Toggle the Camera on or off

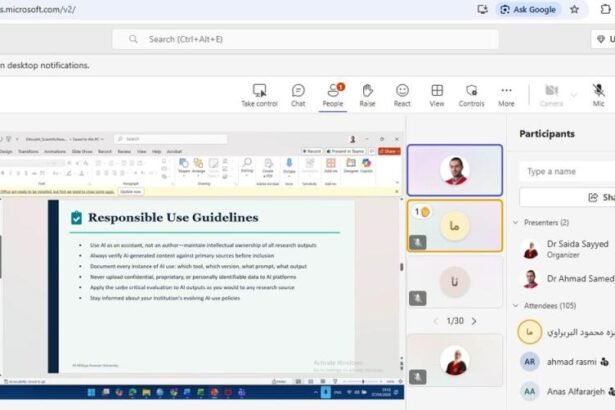click(x=551, y=94)
